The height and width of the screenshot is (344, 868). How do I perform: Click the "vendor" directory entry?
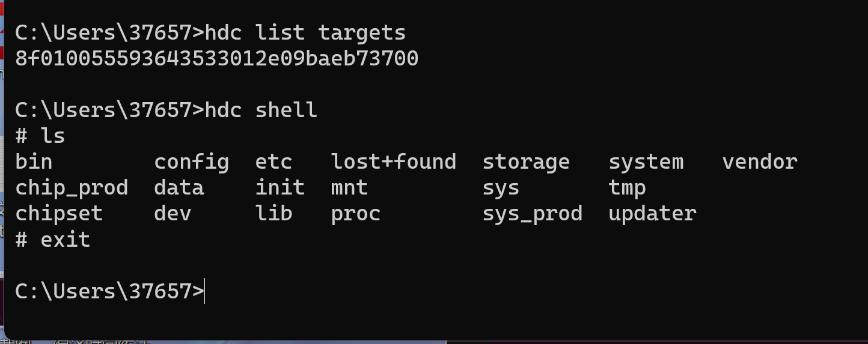[x=760, y=162]
